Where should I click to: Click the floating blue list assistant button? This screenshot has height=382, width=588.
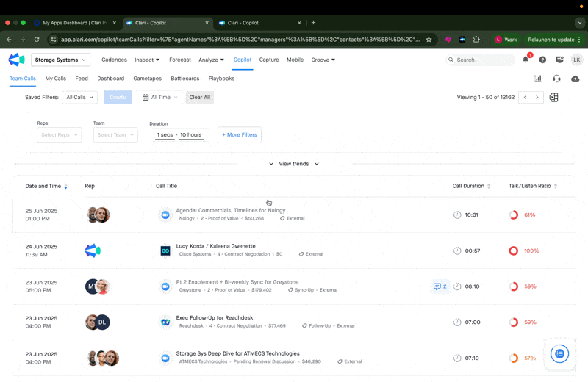coord(559,353)
